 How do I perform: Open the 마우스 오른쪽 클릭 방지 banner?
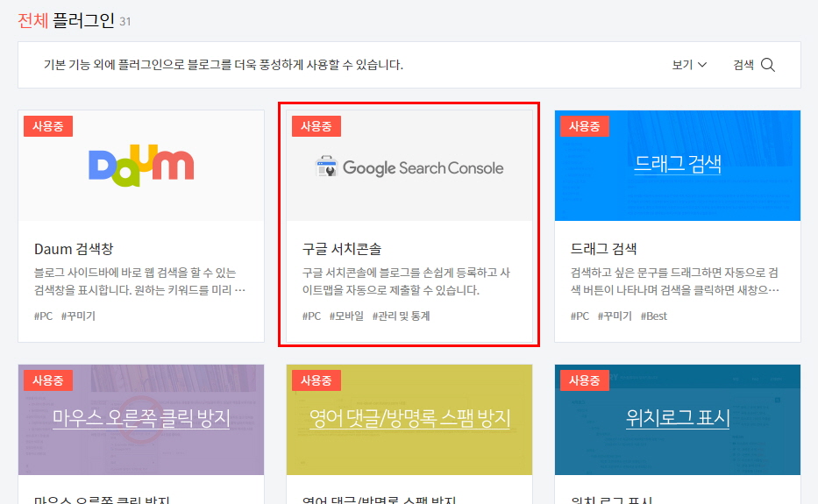[x=141, y=420]
